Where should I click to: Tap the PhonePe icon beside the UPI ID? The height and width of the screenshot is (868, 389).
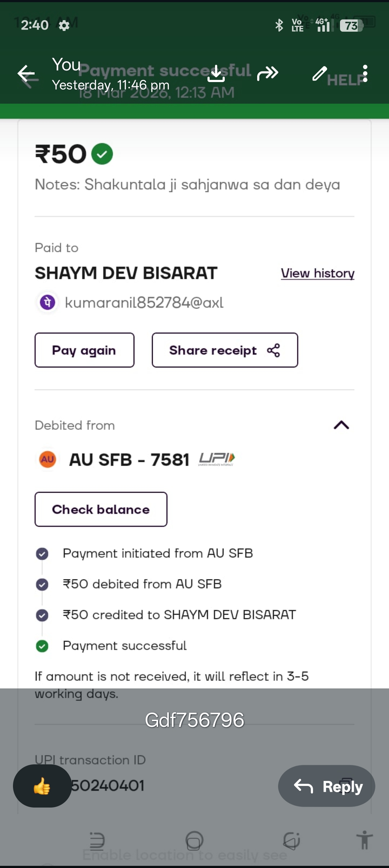click(48, 302)
